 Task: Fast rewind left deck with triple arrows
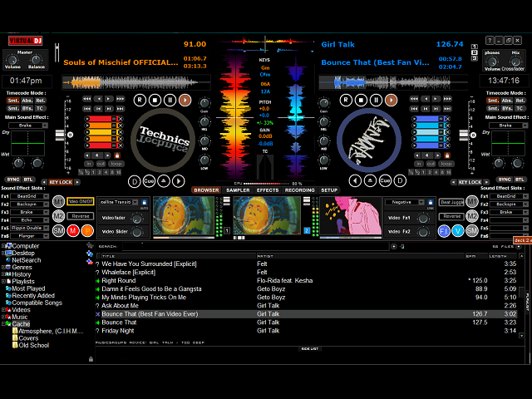pyautogui.click(x=86, y=99)
